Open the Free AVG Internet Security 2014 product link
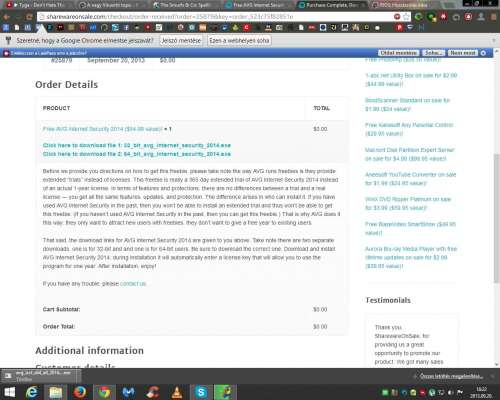The width and height of the screenshot is (500, 400). tap(102, 129)
